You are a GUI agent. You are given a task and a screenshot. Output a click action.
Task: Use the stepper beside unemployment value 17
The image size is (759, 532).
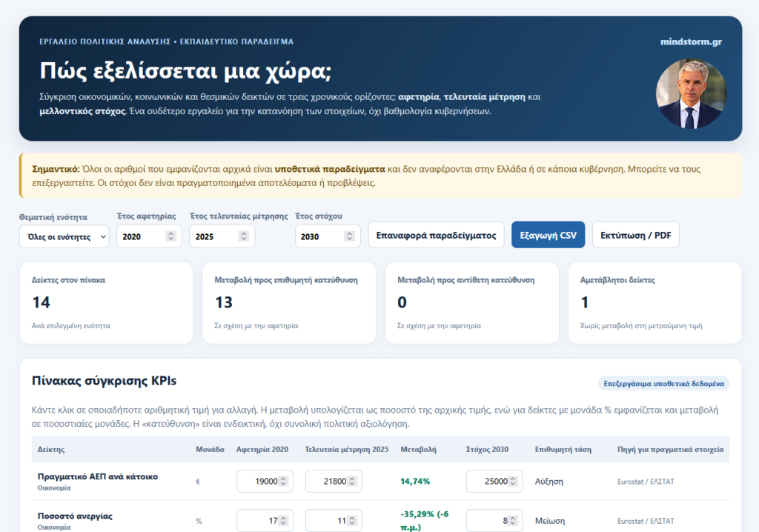pos(284,521)
